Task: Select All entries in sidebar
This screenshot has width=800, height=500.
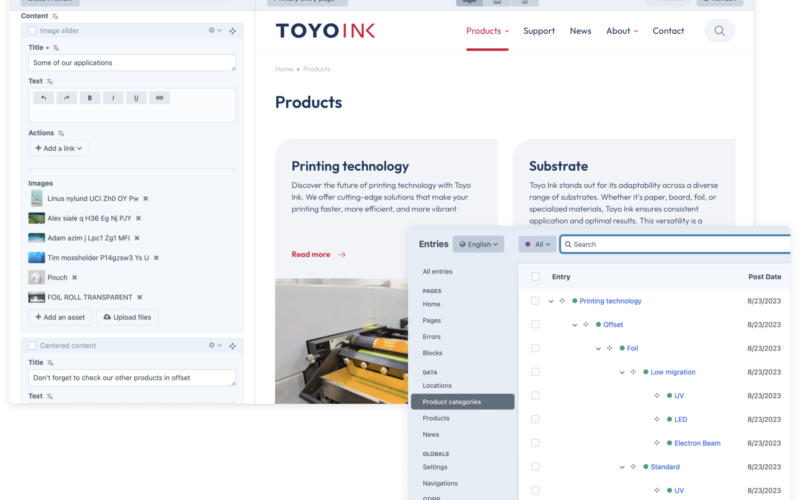Action: [437, 272]
